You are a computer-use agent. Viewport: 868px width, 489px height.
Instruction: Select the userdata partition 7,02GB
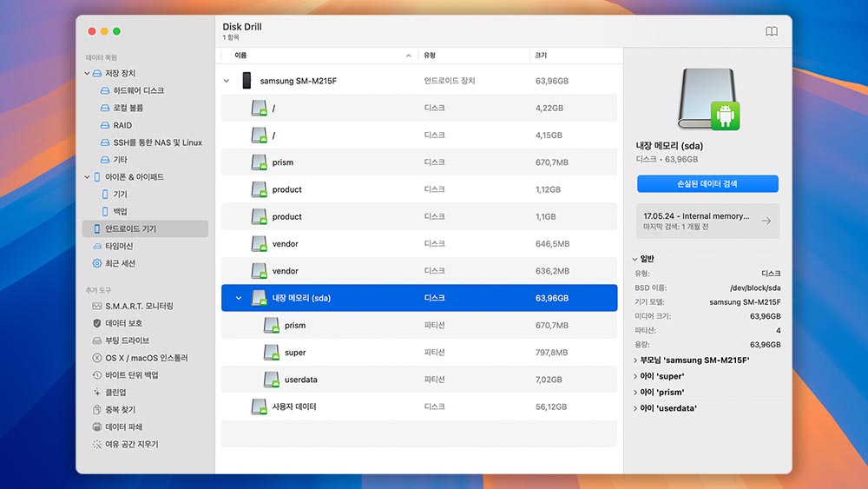(x=419, y=380)
